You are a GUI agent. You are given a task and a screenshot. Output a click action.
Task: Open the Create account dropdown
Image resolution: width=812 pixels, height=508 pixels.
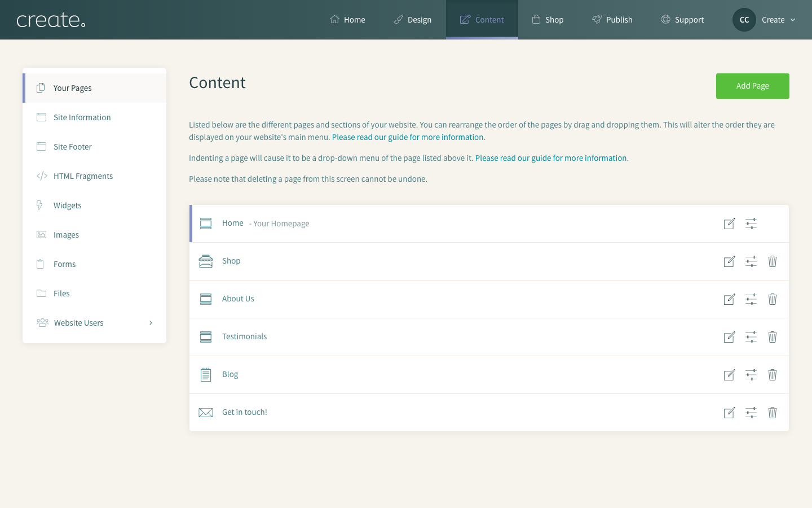click(779, 20)
